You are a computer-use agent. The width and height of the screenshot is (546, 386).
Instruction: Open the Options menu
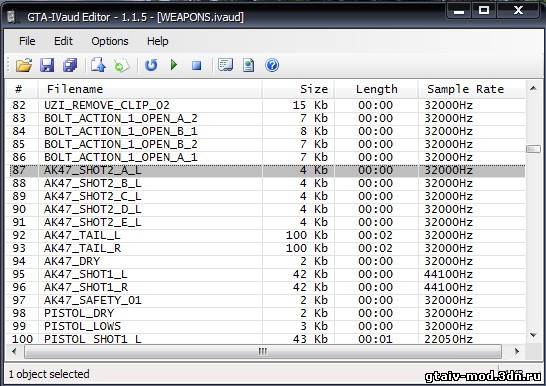pos(110,41)
